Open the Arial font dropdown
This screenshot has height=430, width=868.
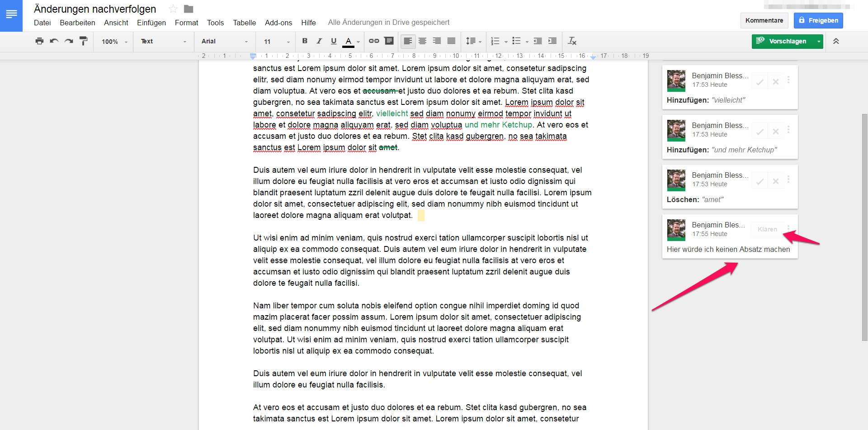tap(225, 42)
